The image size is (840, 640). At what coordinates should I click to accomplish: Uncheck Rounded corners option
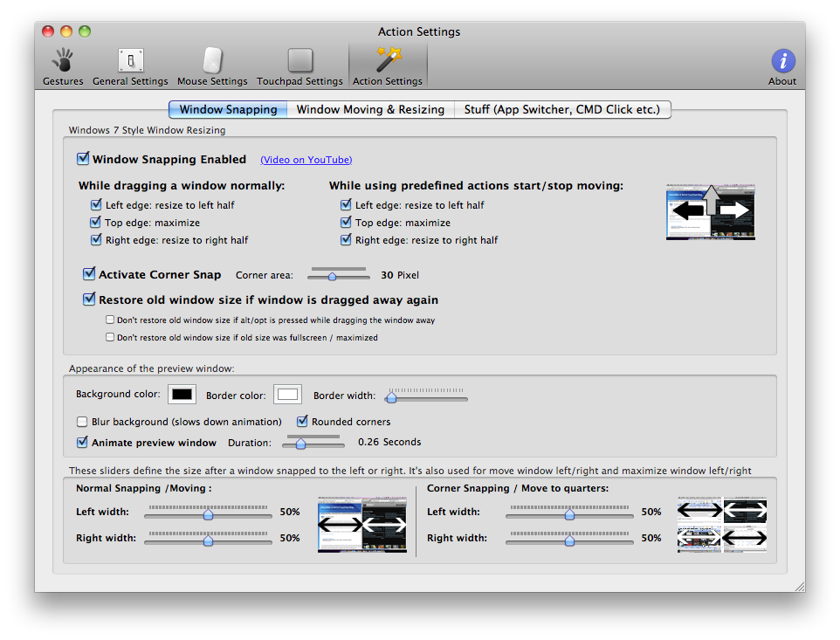pos(302,422)
